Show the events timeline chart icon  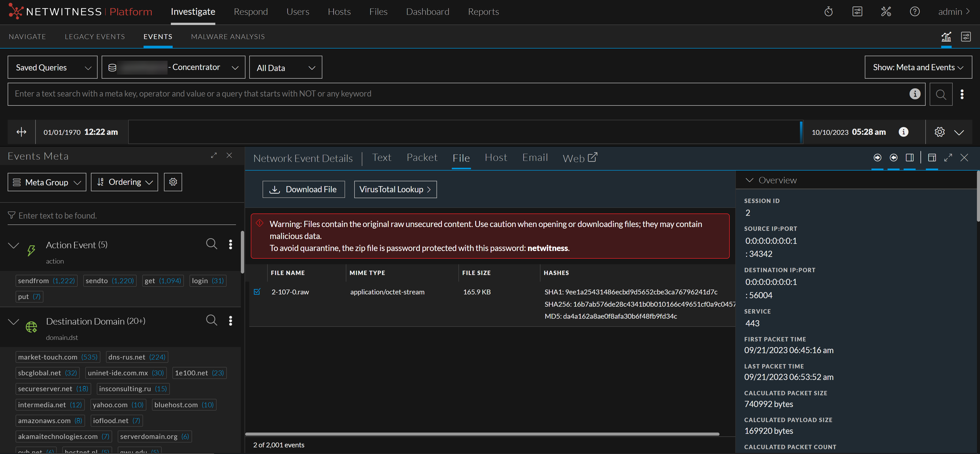[x=947, y=37]
